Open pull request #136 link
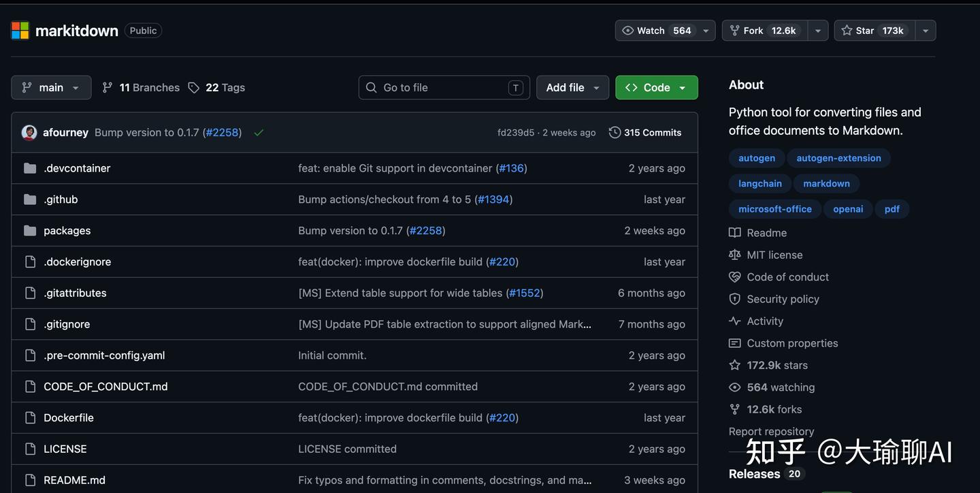 512,168
